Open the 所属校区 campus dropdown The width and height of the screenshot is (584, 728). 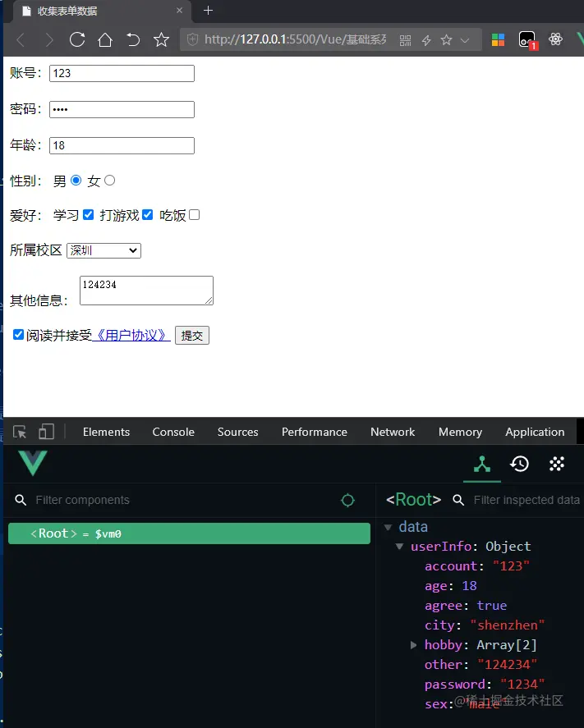point(103,250)
